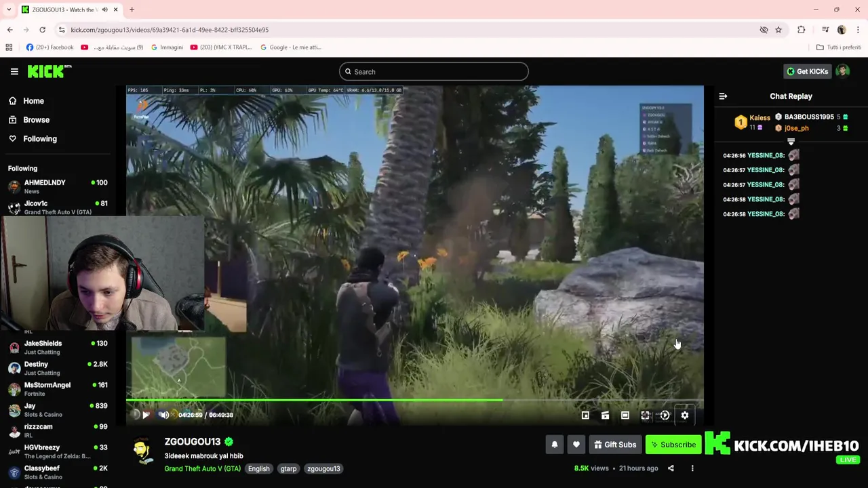This screenshot has height=488, width=868.
Task: Open Jicov1c channel in Following list
Action: point(58,207)
